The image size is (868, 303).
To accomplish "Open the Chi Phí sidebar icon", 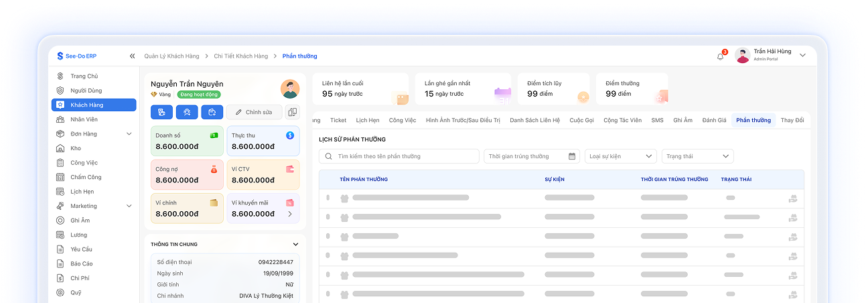I will point(60,278).
